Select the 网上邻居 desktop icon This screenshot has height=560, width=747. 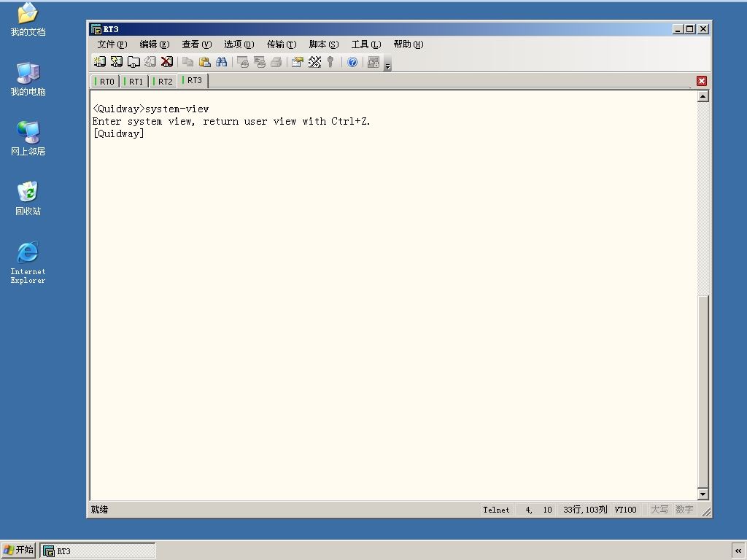(28, 139)
